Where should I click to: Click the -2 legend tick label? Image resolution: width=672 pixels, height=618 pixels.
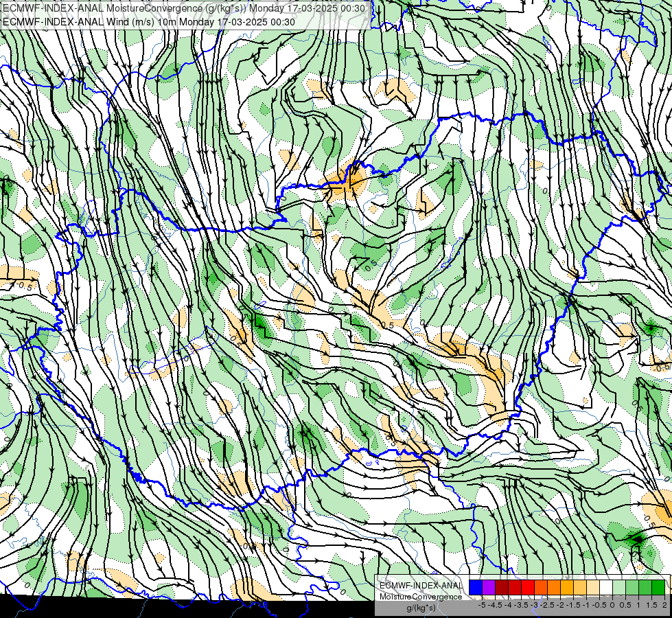(x=560, y=605)
